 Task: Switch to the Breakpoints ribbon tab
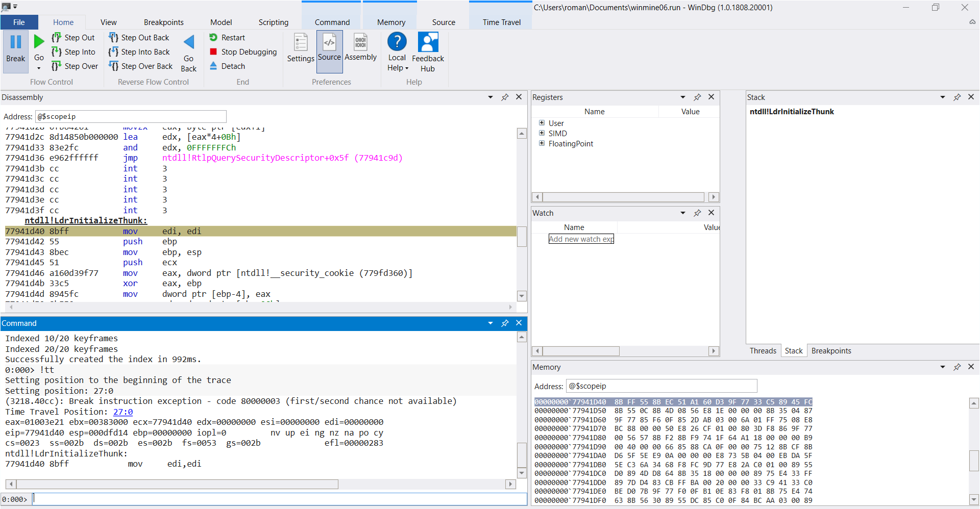(x=163, y=22)
